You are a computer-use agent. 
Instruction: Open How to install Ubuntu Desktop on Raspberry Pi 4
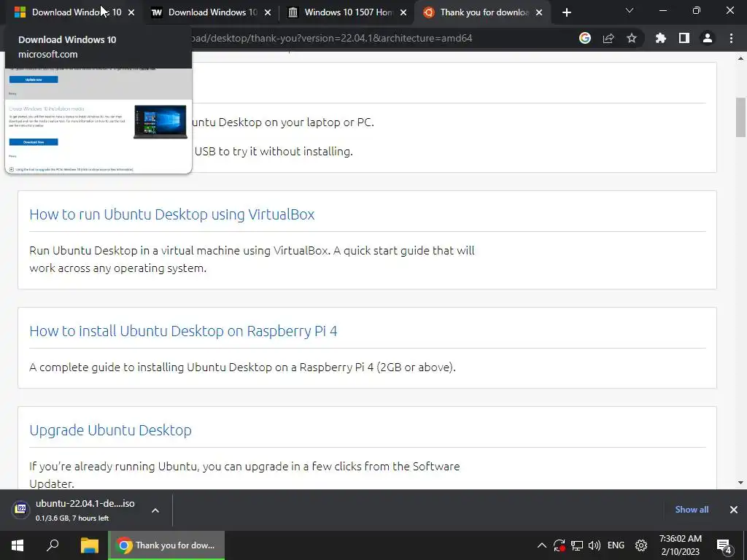[x=183, y=331]
